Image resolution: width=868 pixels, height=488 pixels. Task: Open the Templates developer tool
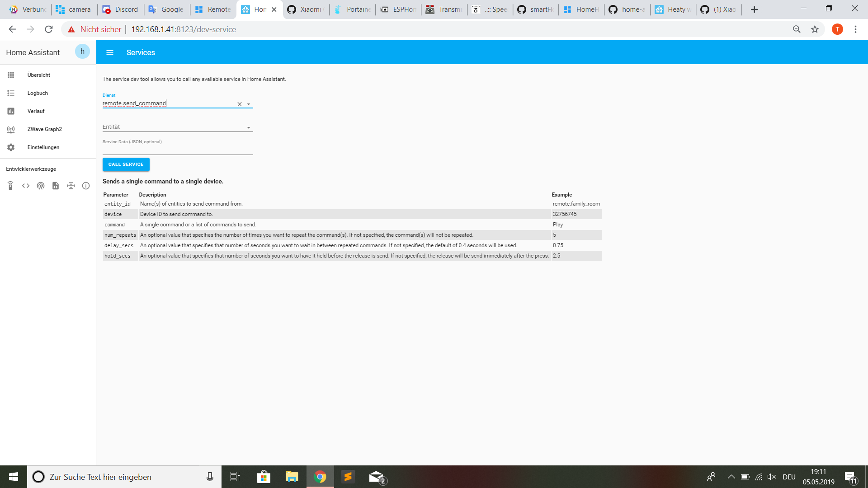(56, 186)
